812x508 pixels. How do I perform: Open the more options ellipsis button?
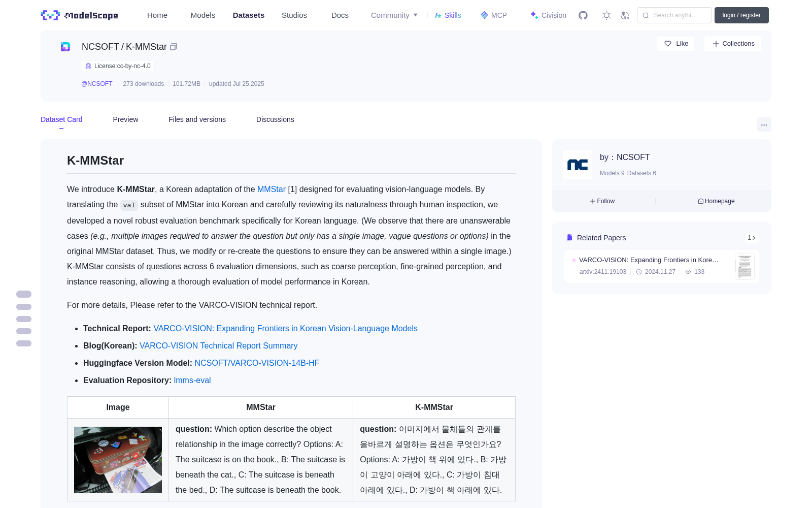coord(764,124)
